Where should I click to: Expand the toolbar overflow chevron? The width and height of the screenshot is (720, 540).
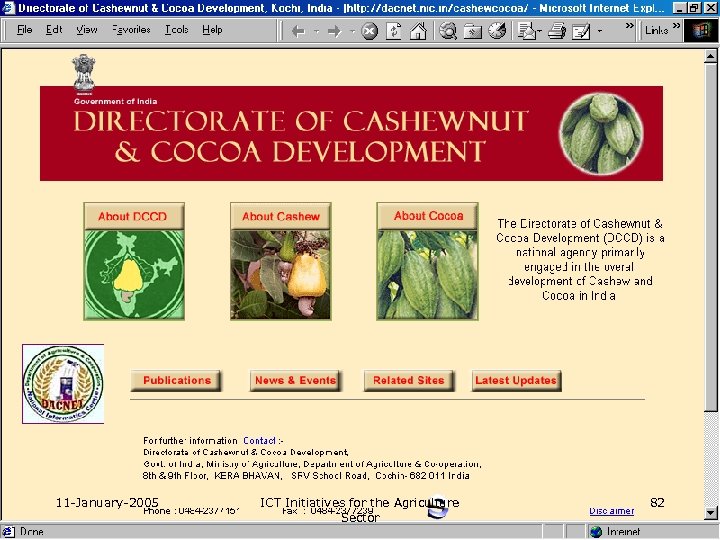[x=630, y=26]
